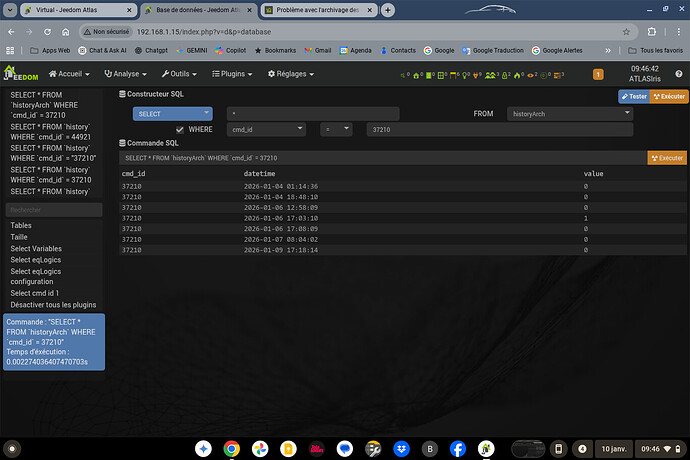Image resolution: width=690 pixels, height=460 pixels.
Task: Launch Dropbox from the shelf
Action: tap(401, 449)
